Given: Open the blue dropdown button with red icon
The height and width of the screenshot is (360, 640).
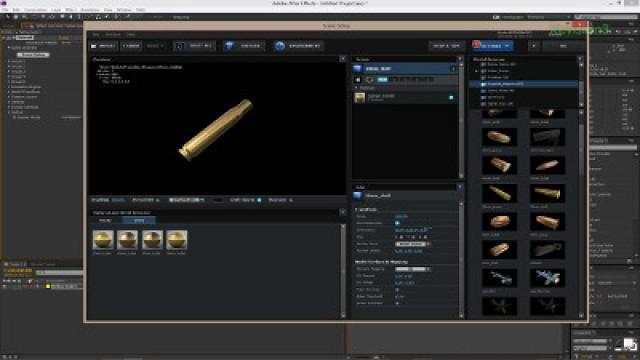Looking at the screenshot, I should pos(493,46).
